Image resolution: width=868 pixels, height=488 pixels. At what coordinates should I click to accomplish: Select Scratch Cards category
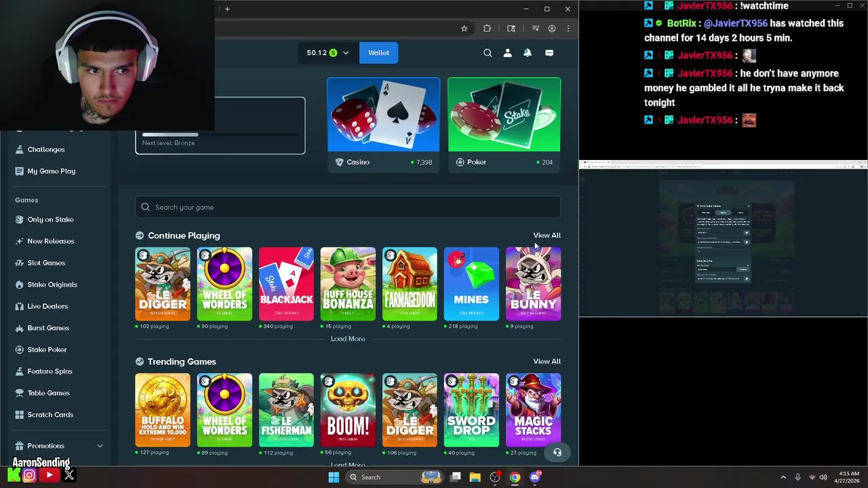click(50, 415)
